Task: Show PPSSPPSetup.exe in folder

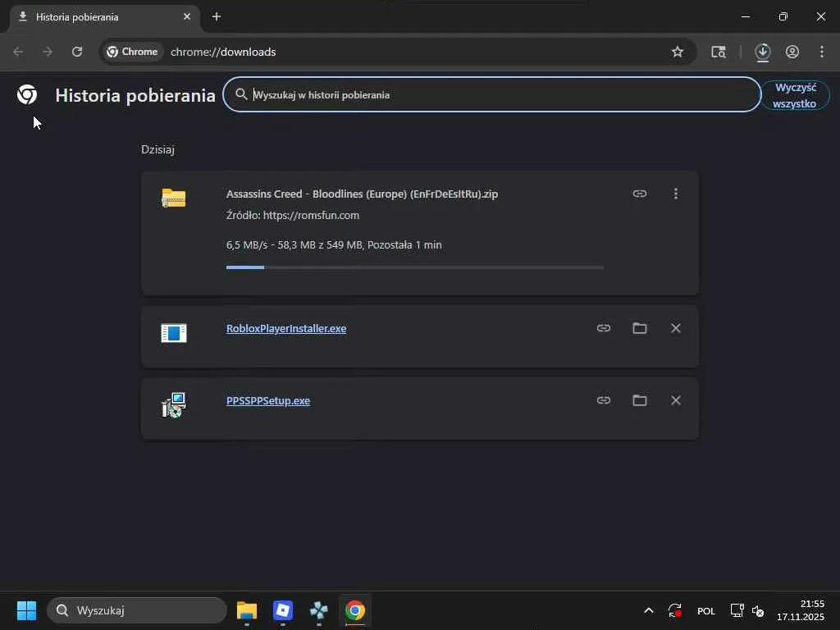Action: pos(640,400)
